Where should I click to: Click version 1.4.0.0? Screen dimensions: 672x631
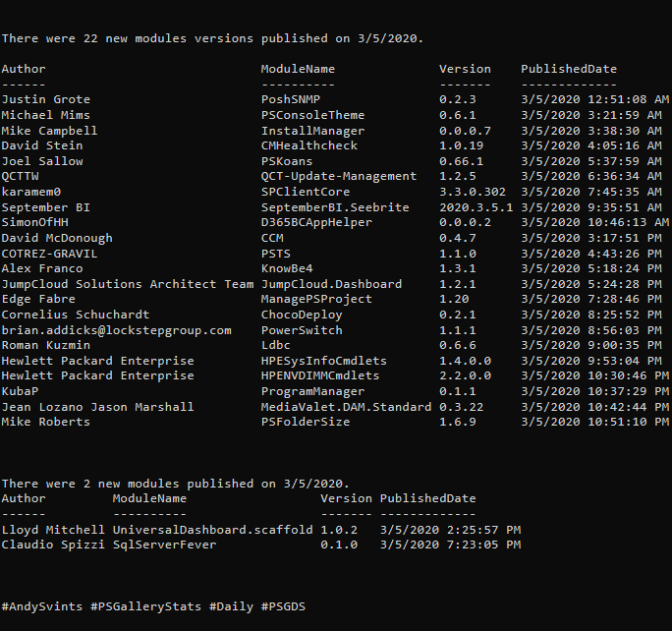[x=465, y=361]
